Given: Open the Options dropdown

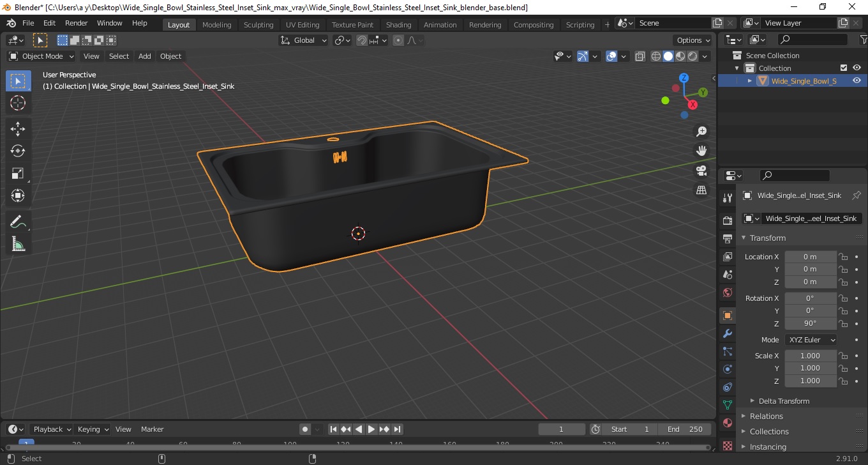Looking at the screenshot, I should coord(694,40).
